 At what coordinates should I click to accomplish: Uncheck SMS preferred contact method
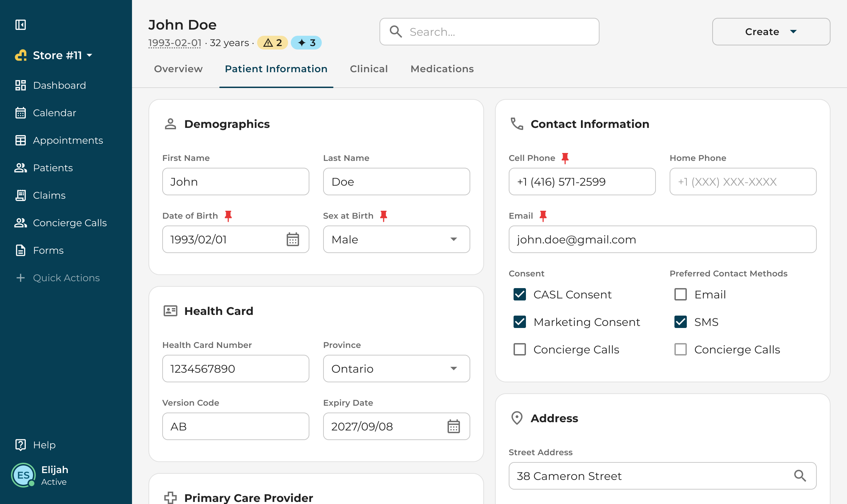point(681,322)
